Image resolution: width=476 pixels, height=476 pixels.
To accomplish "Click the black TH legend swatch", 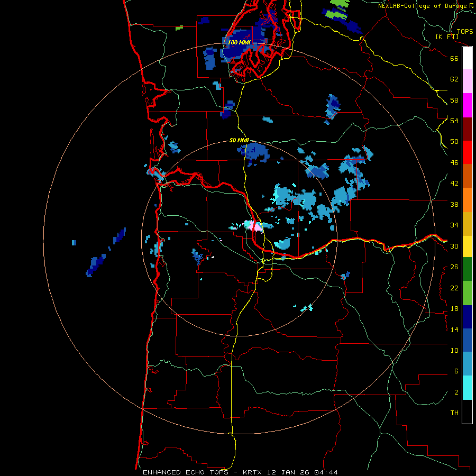I will 467,411.
